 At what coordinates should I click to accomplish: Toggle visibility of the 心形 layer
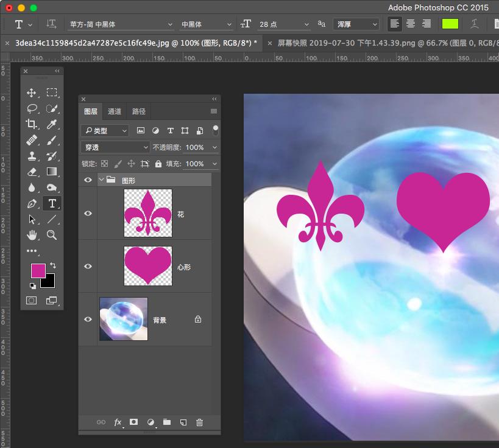pyautogui.click(x=88, y=267)
